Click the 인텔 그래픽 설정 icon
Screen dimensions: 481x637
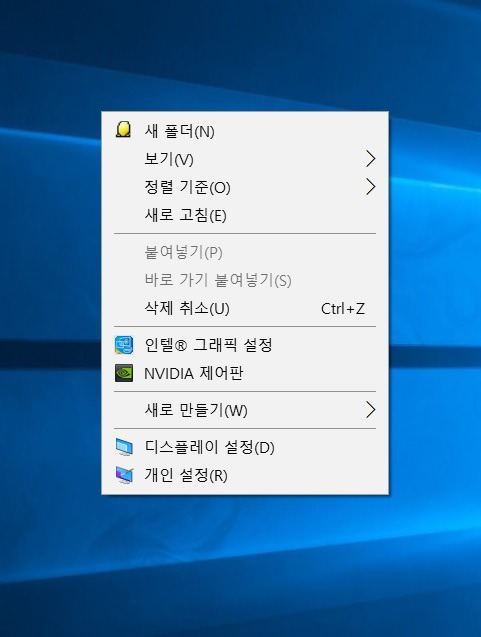click(124, 345)
